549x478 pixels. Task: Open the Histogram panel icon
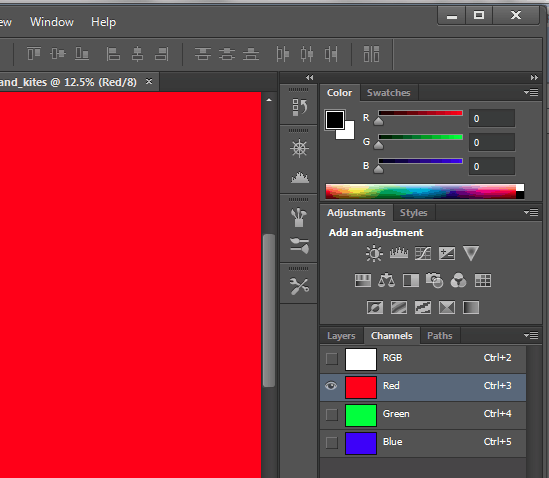(300, 178)
